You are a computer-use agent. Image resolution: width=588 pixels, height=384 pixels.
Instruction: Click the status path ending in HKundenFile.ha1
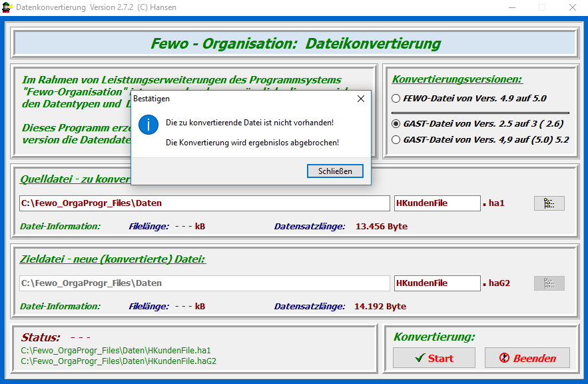click(116, 350)
